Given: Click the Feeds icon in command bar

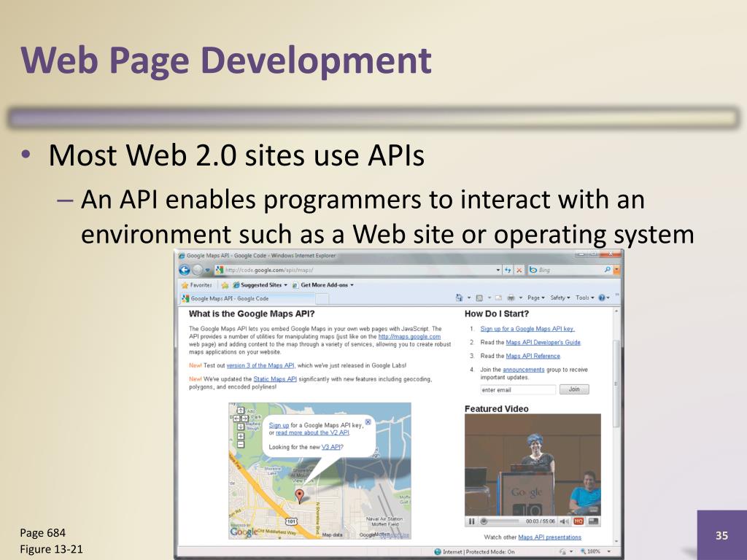Looking at the screenshot, I should click(479, 298).
